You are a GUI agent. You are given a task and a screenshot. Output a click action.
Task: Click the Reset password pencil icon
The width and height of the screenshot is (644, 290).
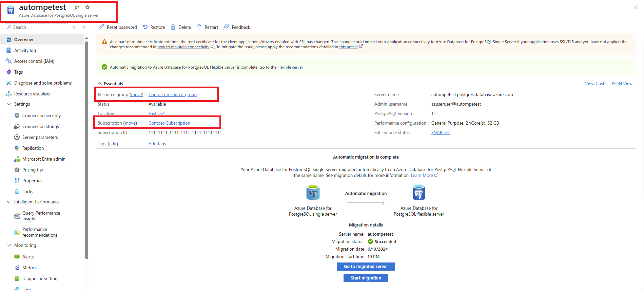click(x=101, y=27)
